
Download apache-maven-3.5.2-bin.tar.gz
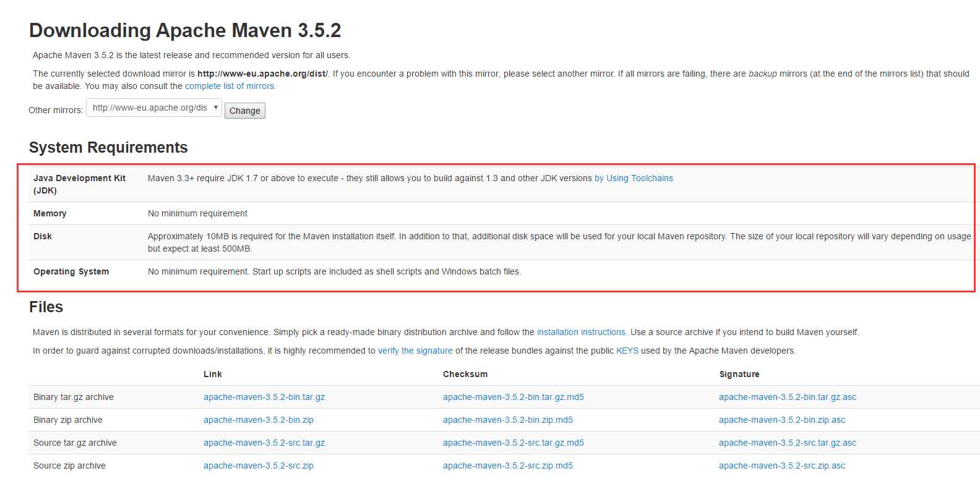point(264,397)
